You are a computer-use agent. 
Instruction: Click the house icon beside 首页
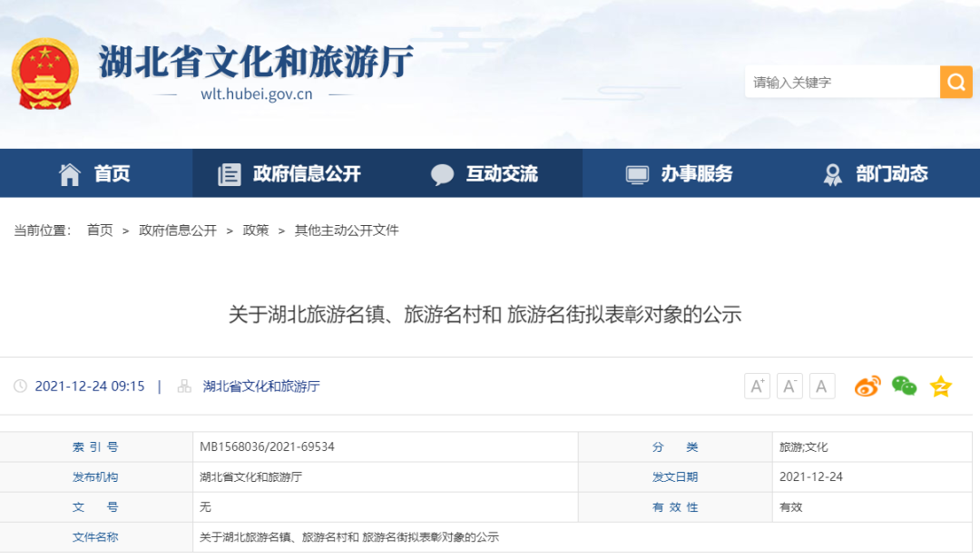(69, 174)
